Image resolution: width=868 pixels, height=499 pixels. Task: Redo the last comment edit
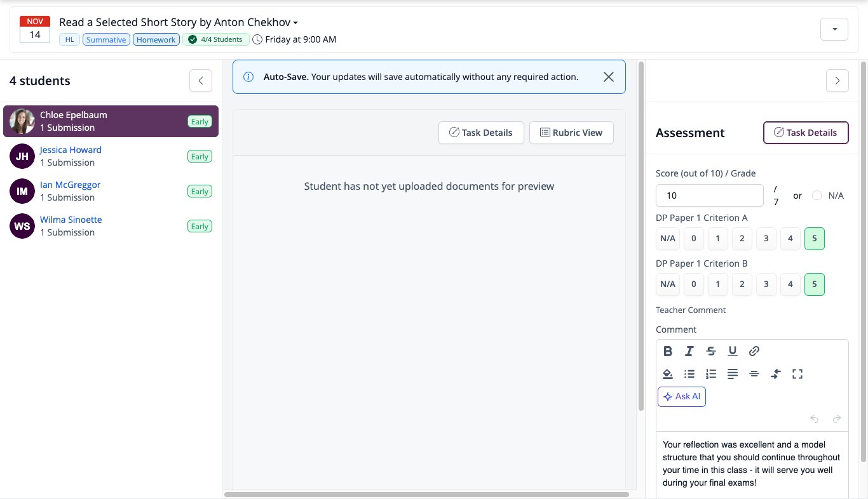(x=837, y=419)
